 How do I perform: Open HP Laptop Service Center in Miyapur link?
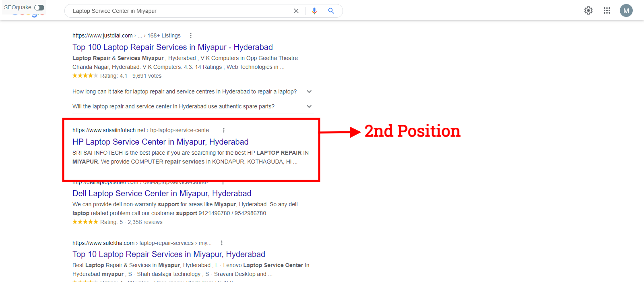click(161, 142)
